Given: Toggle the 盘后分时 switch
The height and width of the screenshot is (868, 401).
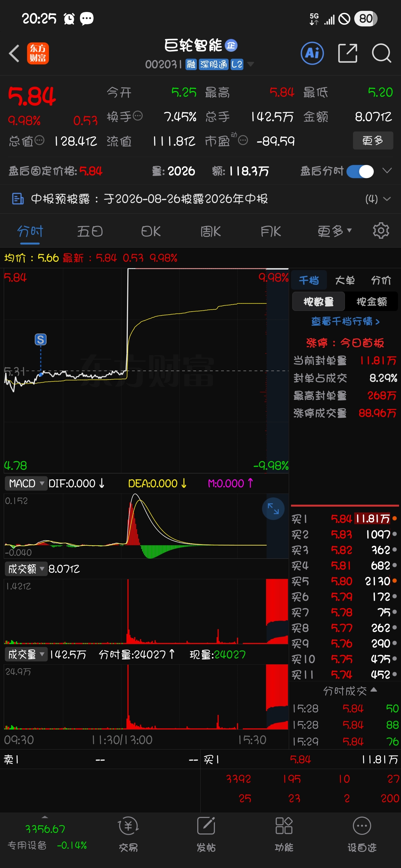Looking at the screenshot, I should coord(360,171).
